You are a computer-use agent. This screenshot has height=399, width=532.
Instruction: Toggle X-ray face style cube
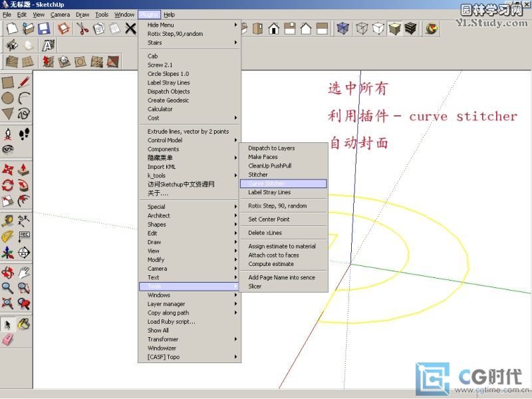342,29
